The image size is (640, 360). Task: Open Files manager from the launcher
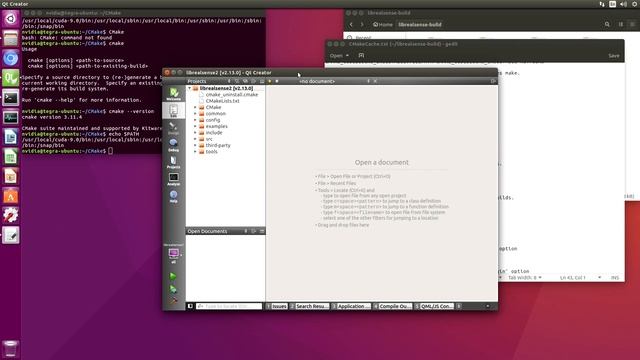pos(11,38)
